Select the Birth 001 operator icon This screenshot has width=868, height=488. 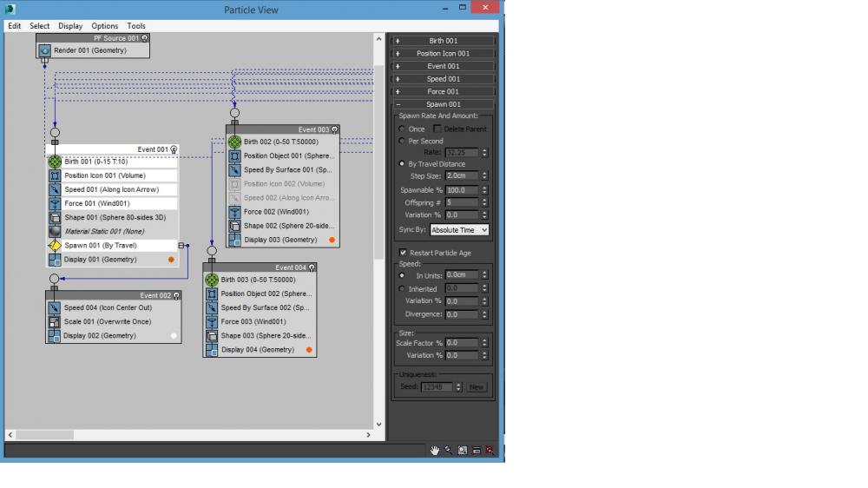coord(55,162)
